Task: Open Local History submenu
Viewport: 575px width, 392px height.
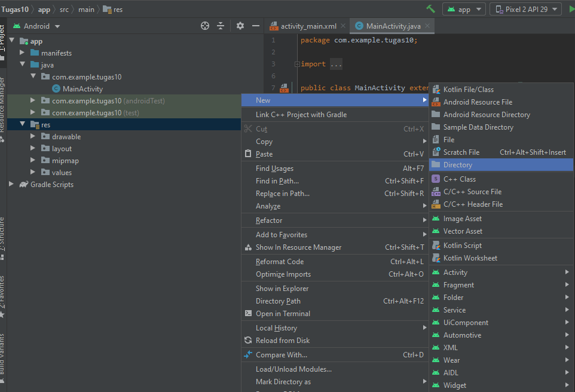Action: coord(335,328)
